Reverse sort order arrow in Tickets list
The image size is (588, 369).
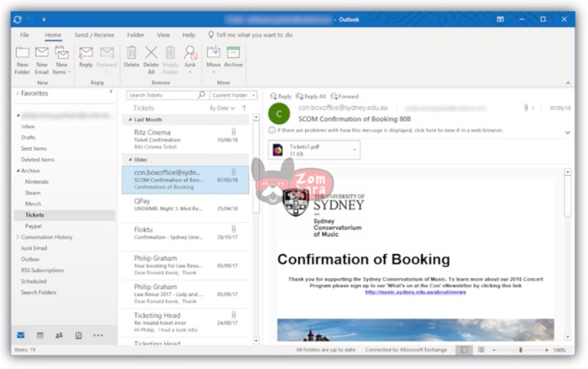(x=244, y=108)
